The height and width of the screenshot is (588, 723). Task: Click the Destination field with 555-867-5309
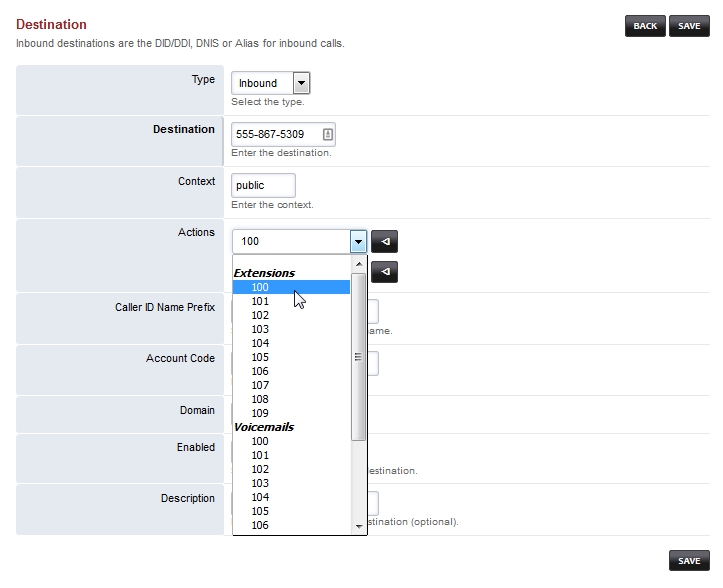tap(275, 134)
